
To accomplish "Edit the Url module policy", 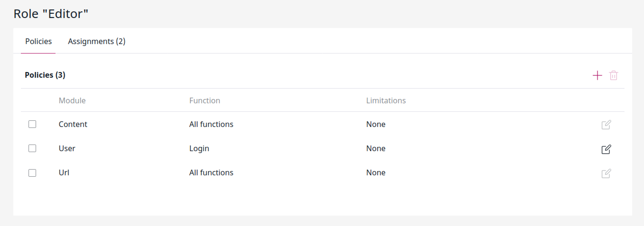I will tap(606, 173).
